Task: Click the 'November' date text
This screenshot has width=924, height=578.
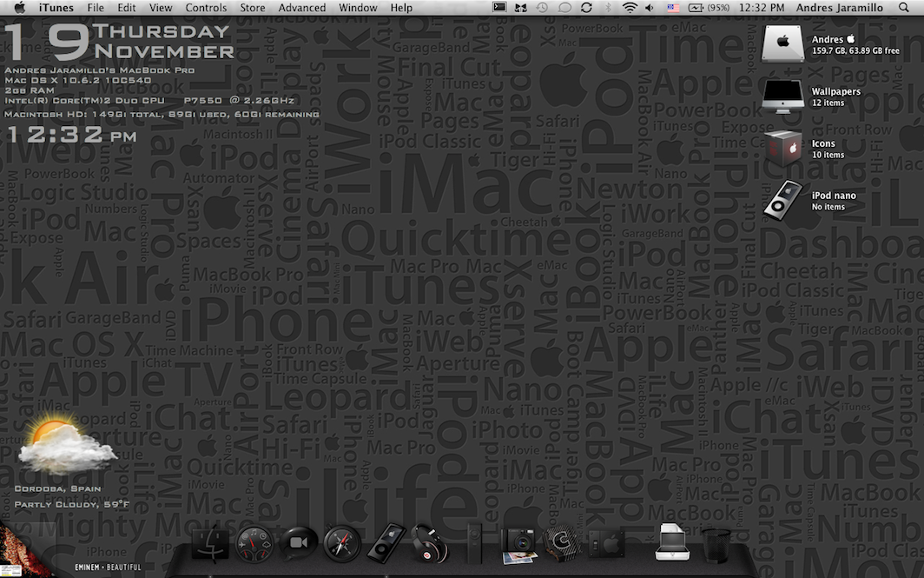Action: 164,51
